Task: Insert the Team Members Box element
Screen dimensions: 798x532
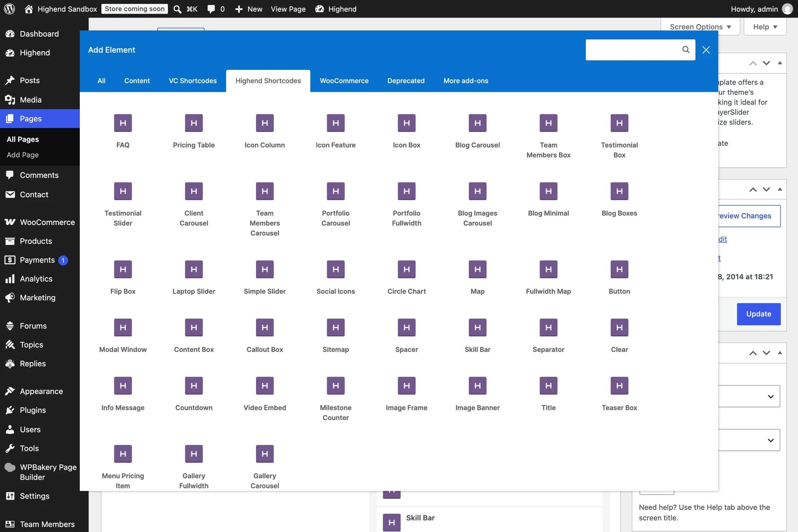Action: coord(548,136)
